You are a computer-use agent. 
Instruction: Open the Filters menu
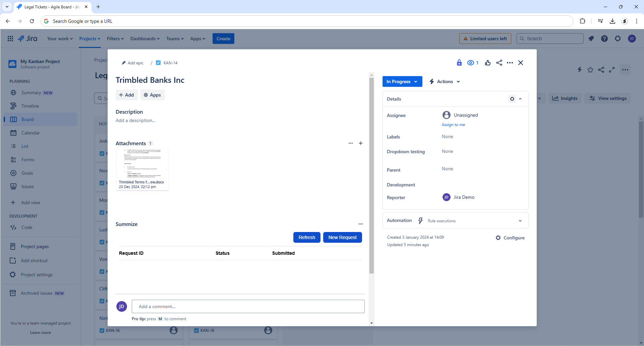115,39
